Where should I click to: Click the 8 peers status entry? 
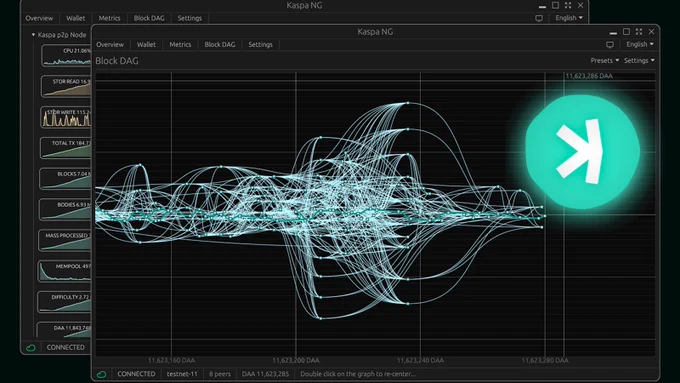(220, 374)
